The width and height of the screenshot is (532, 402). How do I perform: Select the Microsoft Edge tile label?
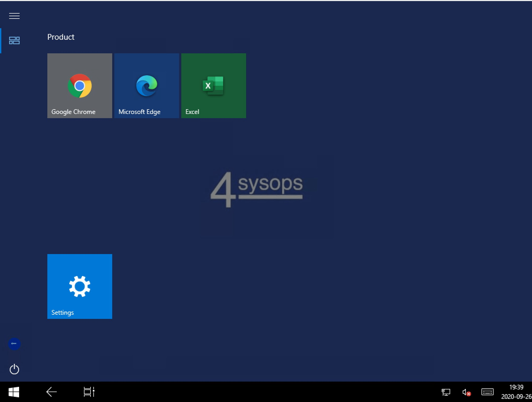tap(139, 112)
